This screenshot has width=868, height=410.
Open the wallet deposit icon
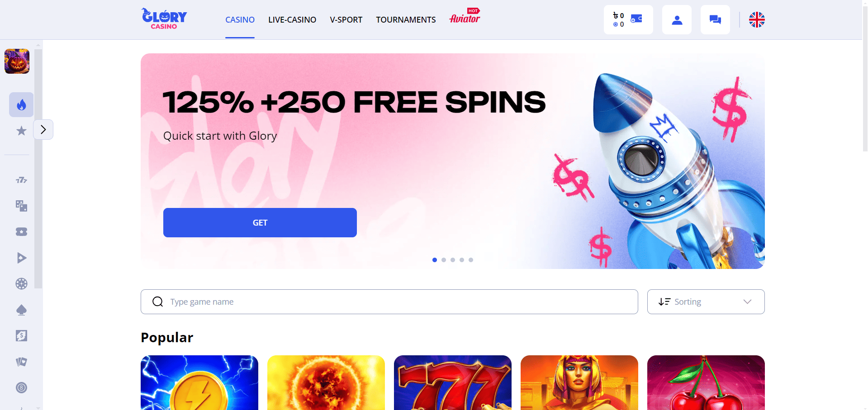[636, 19]
